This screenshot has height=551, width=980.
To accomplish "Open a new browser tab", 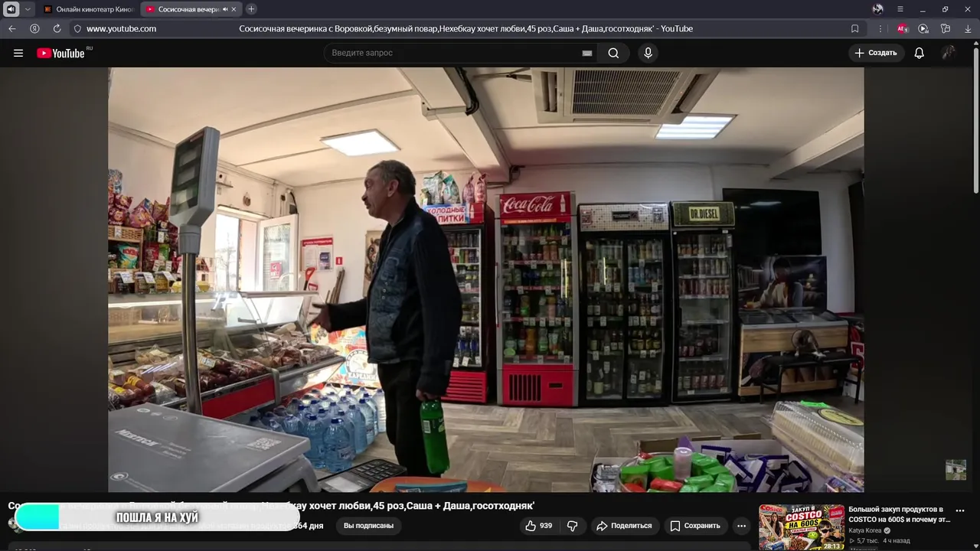I will (251, 9).
